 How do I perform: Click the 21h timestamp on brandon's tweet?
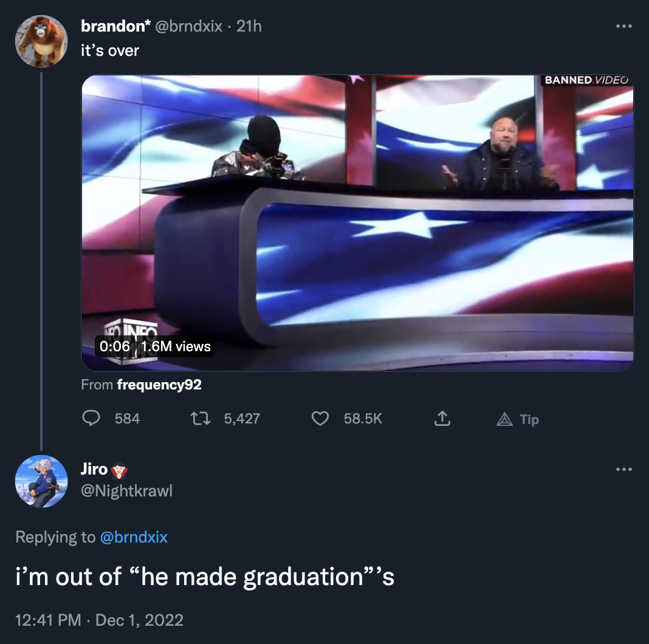click(x=250, y=26)
